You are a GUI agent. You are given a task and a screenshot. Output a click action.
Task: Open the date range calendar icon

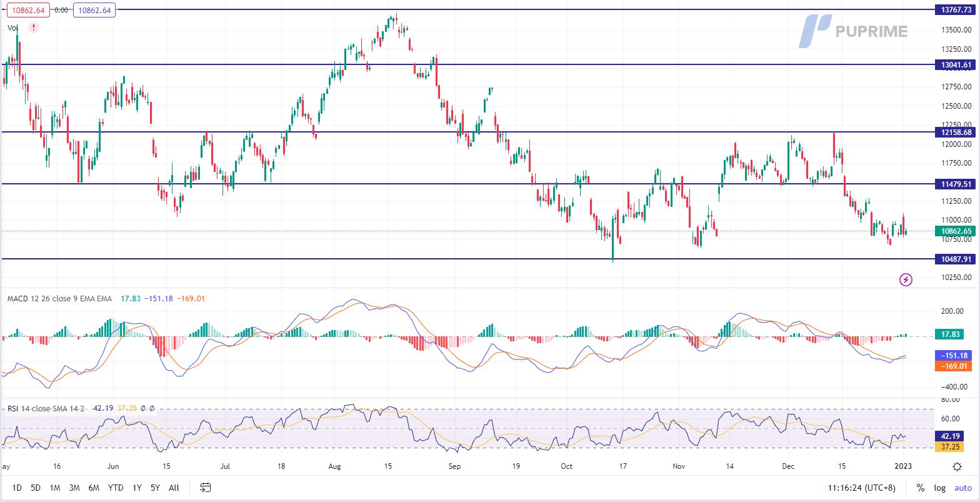pyautogui.click(x=206, y=488)
